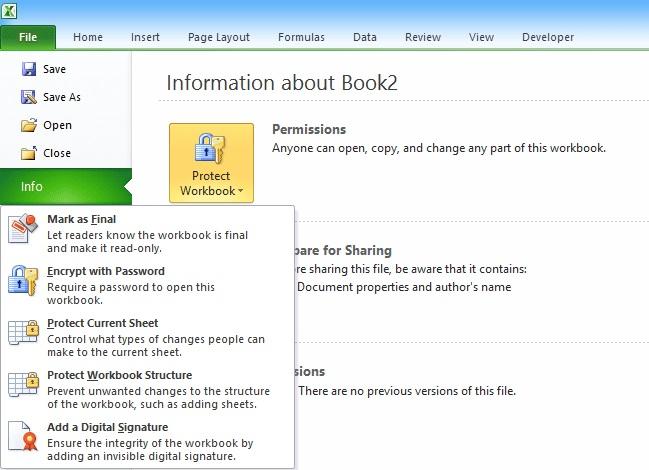
Task: Select Protect Current Sheet option
Action: tap(147, 337)
